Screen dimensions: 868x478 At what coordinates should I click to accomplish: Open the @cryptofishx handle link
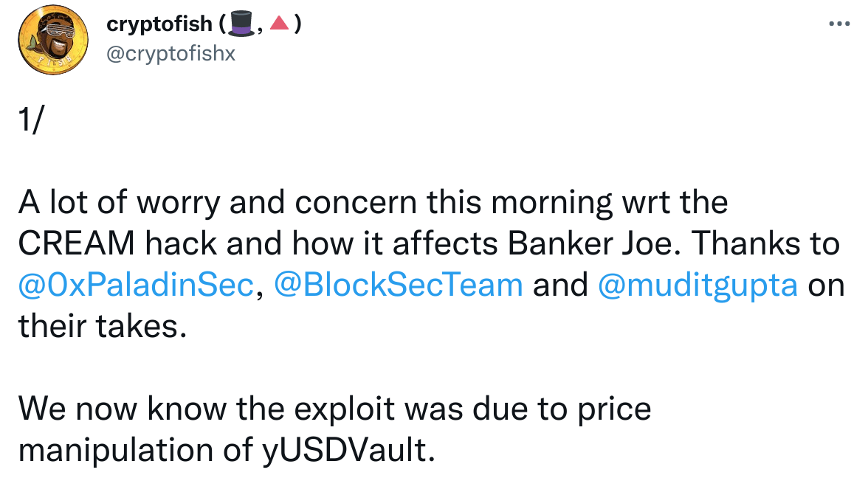[x=170, y=53]
